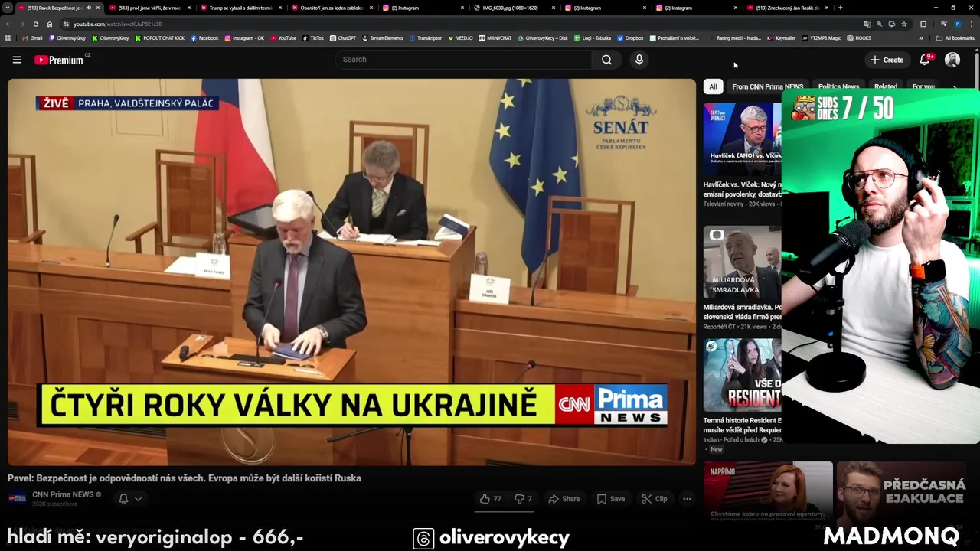Switch to the 'Operátoři jen za leden' tab
This screenshot has height=551, width=980.
coord(332,8)
